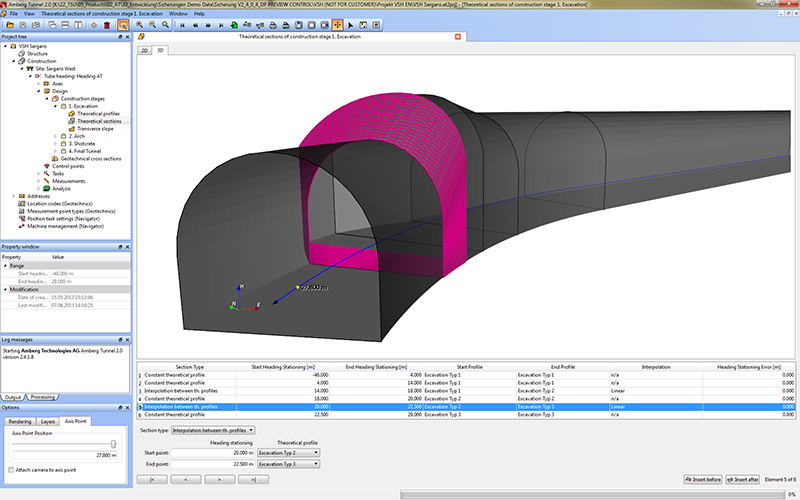Click the diamond-shaped toolbar icon
Viewport: 800px width, 500px height.
[x=94, y=25]
